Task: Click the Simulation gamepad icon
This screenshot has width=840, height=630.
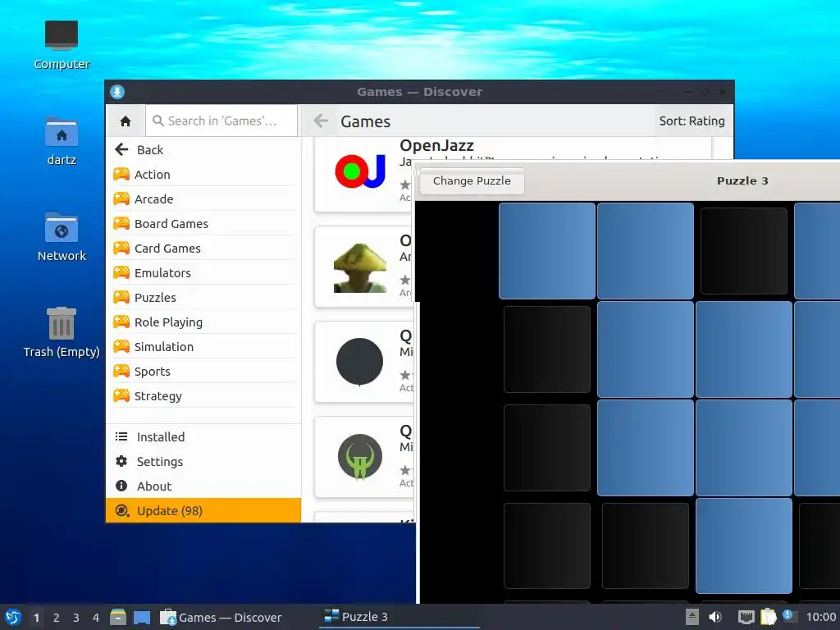Action: (x=121, y=346)
